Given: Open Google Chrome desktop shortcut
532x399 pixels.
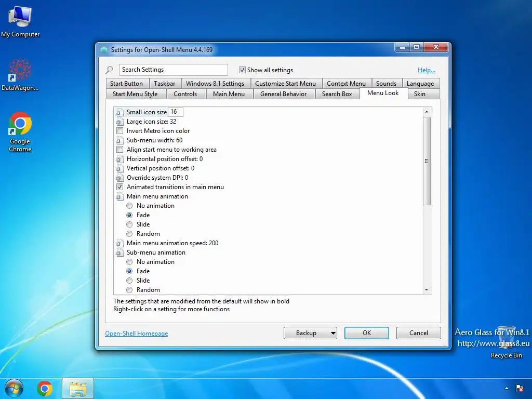Looking at the screenshot, I should (x=20, y=131).
